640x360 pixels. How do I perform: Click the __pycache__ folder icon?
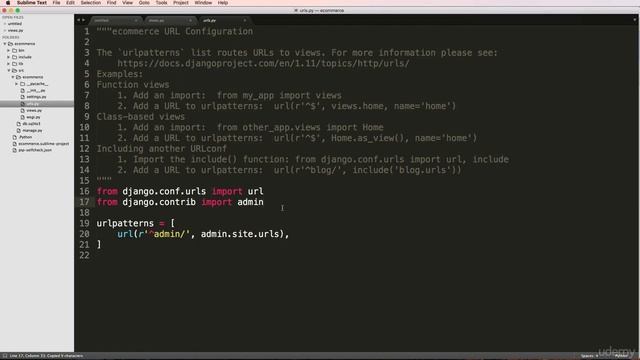[22, 84]
